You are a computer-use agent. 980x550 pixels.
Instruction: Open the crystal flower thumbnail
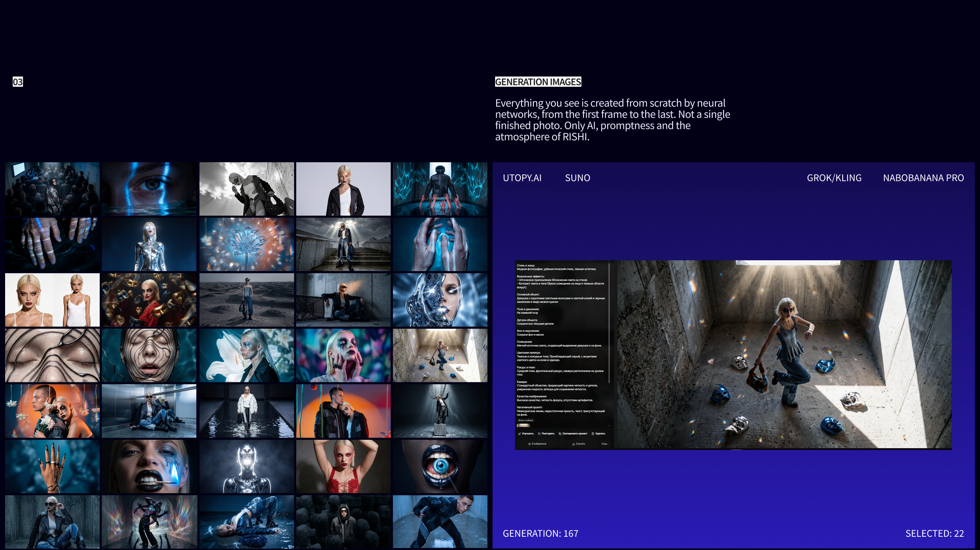(246, 245)
